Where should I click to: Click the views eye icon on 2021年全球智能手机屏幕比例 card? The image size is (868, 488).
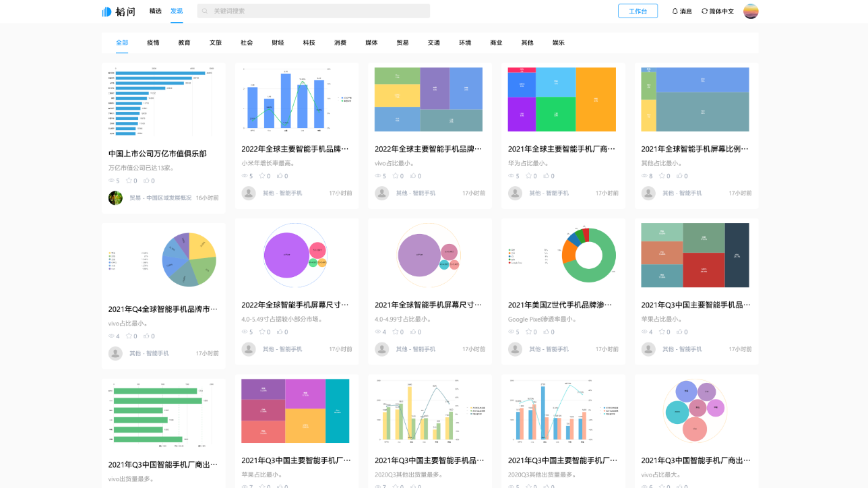pyautogui.click(x=644, y=176)
